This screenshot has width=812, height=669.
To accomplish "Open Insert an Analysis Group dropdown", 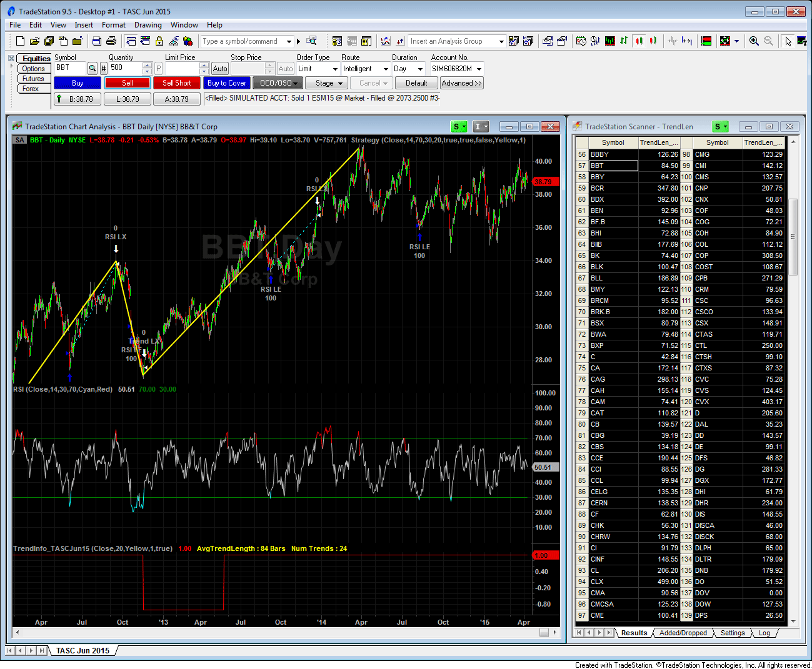I will click(x=501, y=41).
